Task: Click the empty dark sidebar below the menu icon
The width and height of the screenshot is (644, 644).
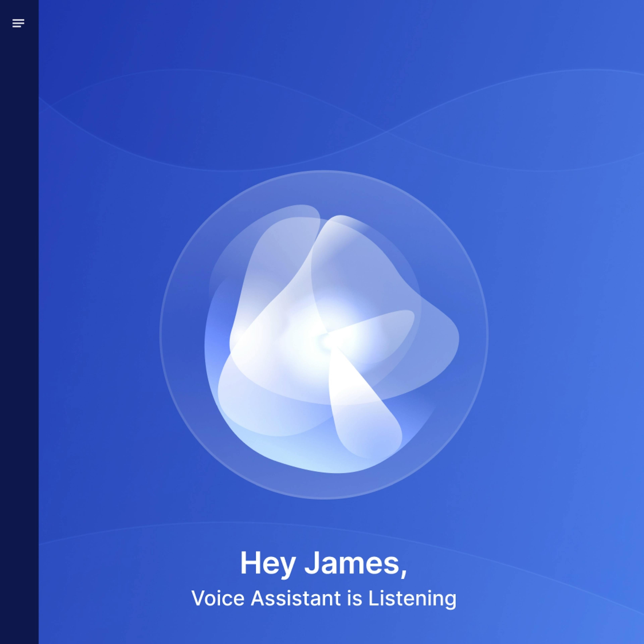Action: coord(19,333)
